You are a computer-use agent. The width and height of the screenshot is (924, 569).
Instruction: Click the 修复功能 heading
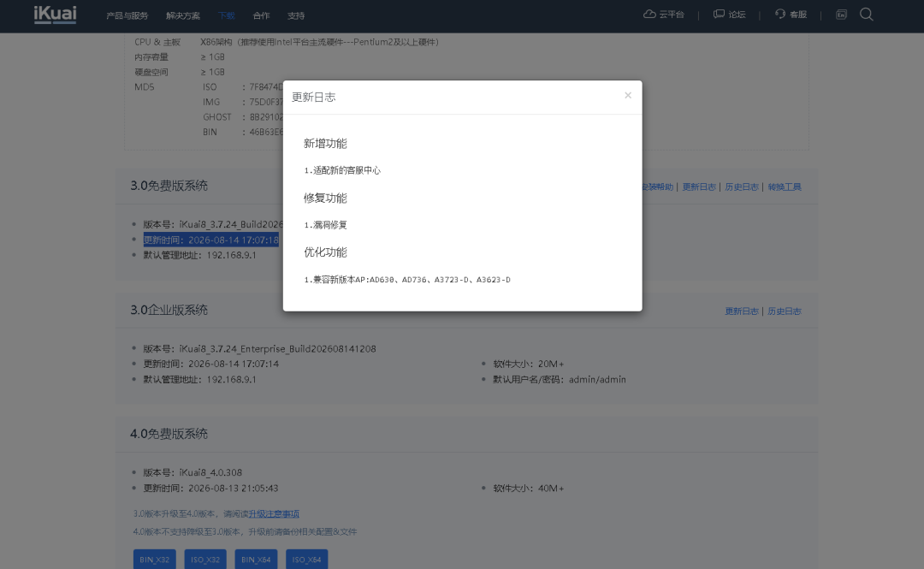pos(325,199)
